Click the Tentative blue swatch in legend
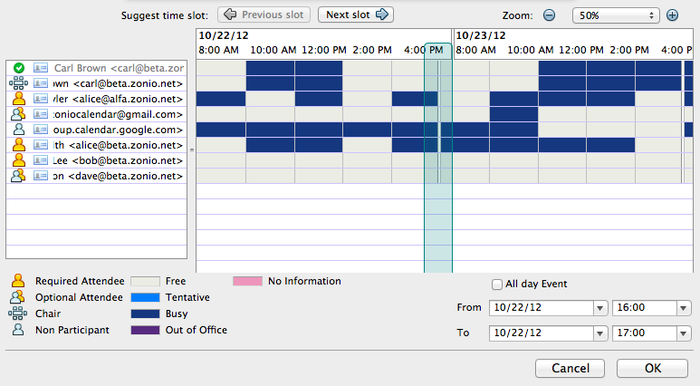Image resolution: width=700 pixels, height=386 pixels. pyautogui.click(x=145, y=297)
